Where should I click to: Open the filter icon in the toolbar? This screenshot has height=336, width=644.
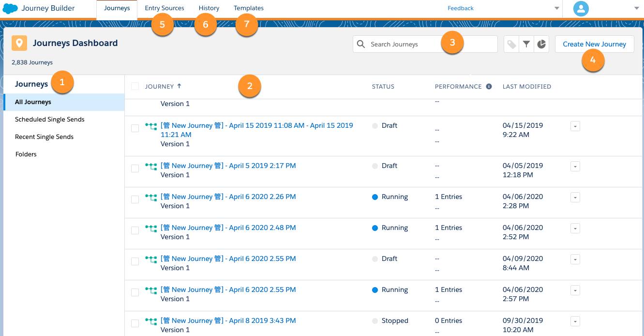527,44
